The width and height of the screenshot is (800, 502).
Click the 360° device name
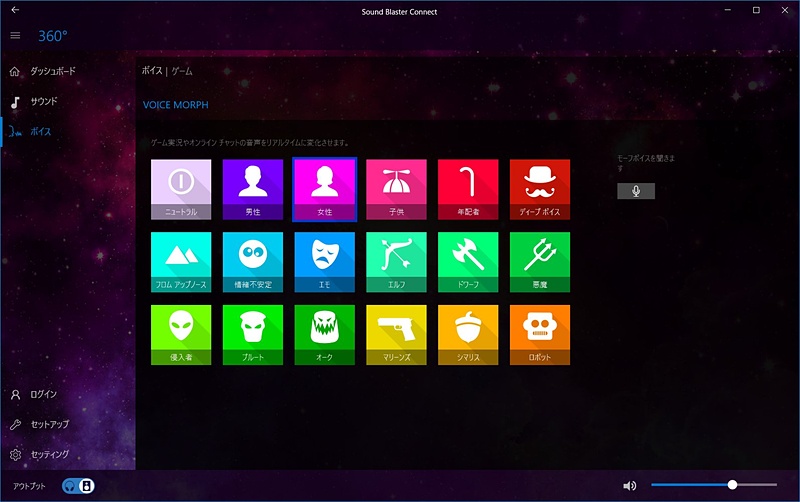53,36
